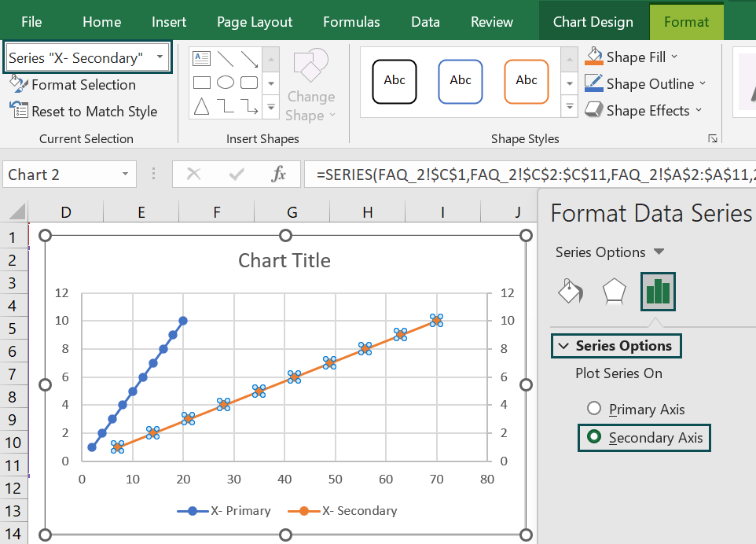Select the Text Box shape icon
Image resolution: width=756 pixels, height=544 pixels.
click(x=201, y=58)
